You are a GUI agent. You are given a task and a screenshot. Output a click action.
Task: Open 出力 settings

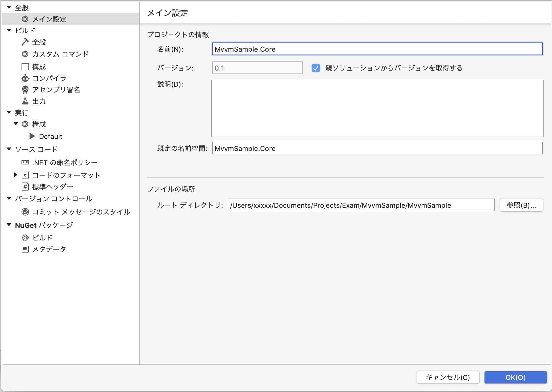(x=39, y=101)
